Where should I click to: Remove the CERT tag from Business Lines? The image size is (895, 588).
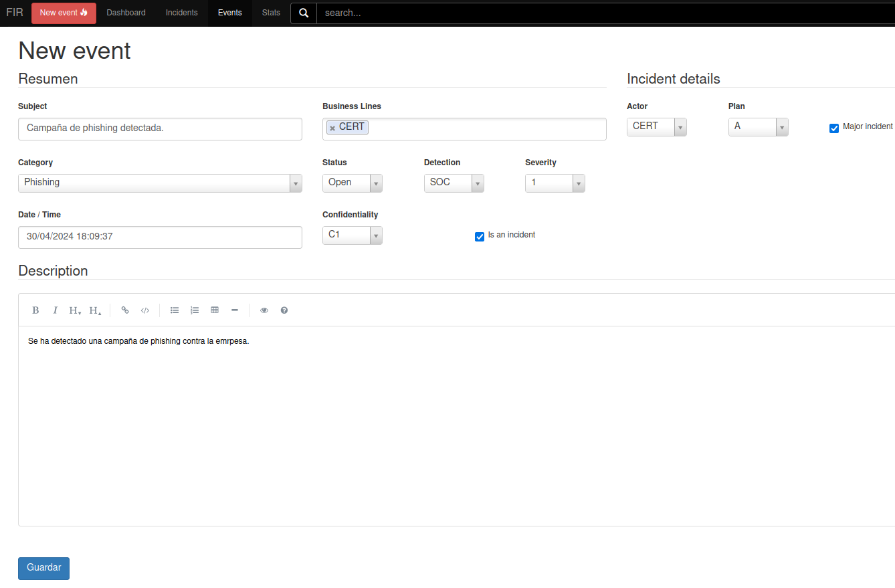pos(332,128)
